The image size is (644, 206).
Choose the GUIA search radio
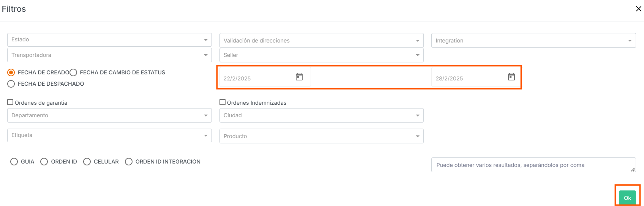coord(14,162)
